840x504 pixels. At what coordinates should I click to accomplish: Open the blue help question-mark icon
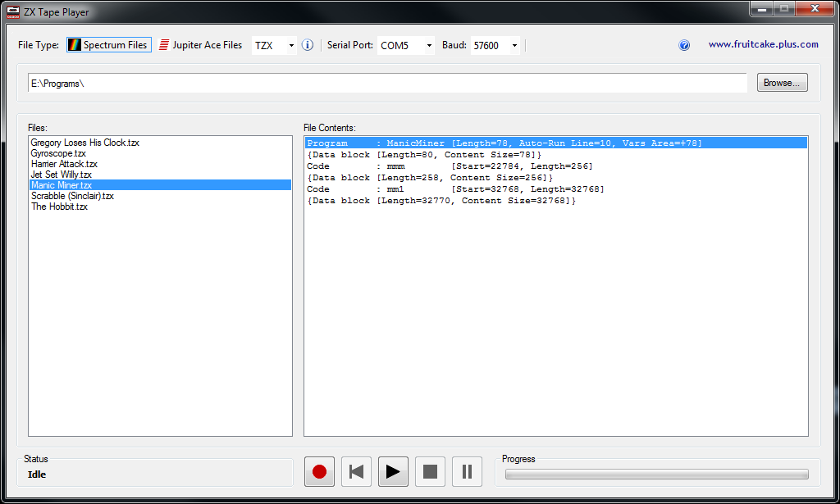click(x=684, y=45)
